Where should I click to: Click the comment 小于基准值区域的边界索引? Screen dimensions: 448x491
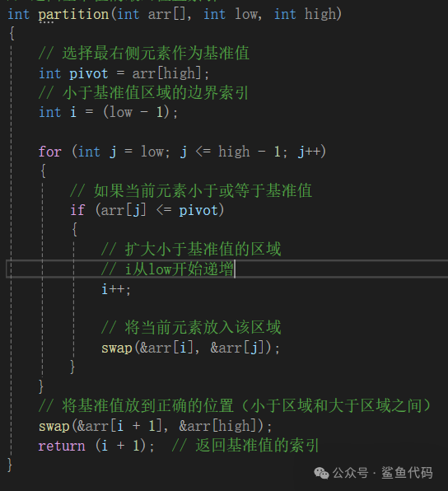[143, 93]
